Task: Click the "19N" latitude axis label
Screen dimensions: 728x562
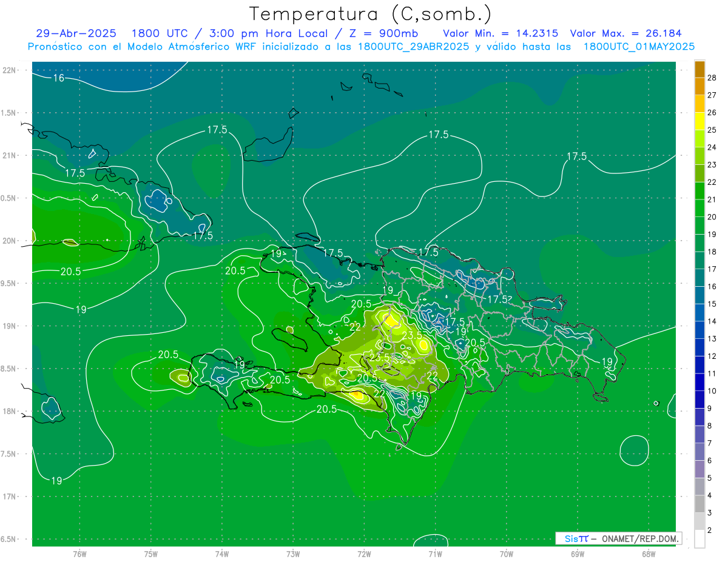Action: click(x=9, y=326)
